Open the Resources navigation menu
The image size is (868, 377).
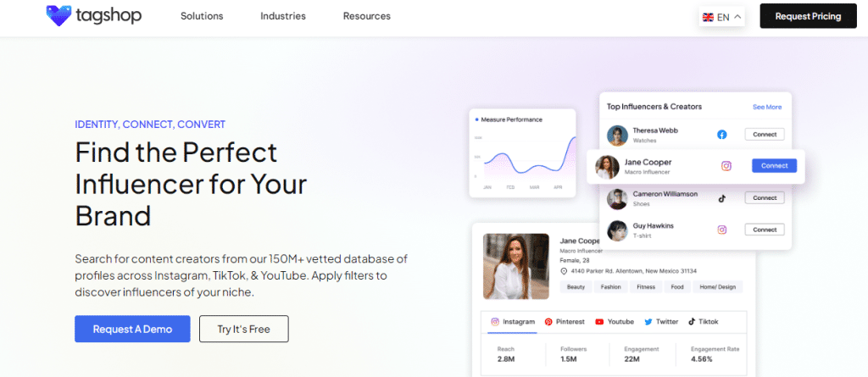366,16
